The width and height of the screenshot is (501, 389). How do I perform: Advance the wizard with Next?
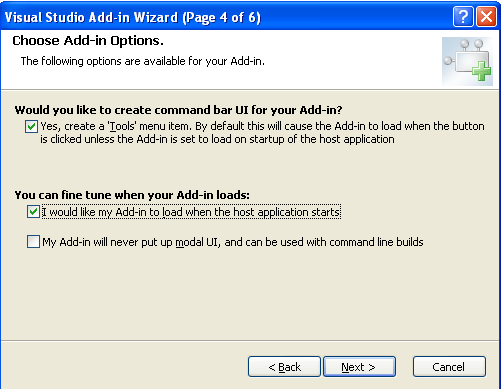tap(359, 367)
